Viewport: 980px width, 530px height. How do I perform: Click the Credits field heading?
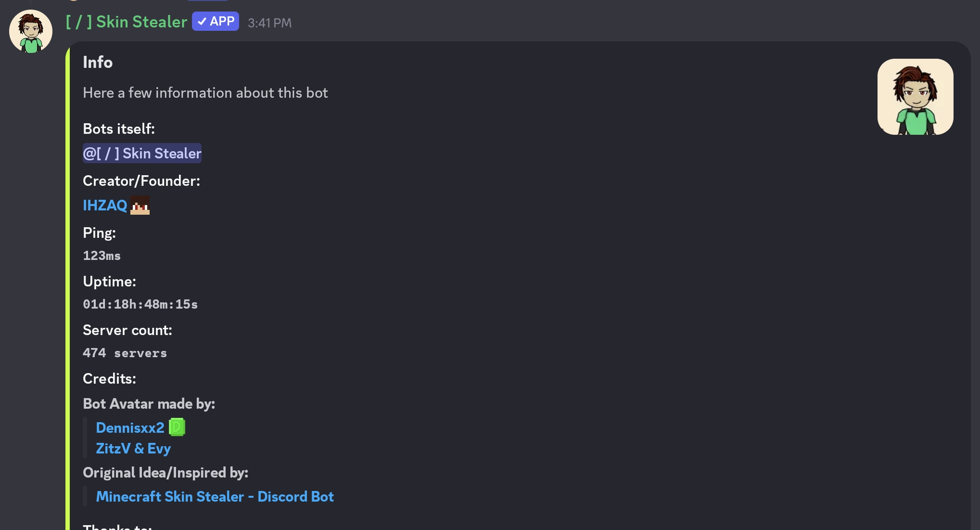pyautogui.click(x=109, y=379)
